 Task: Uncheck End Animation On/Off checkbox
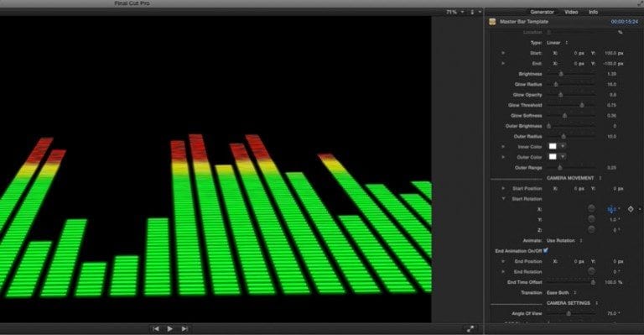coord(546,250)
